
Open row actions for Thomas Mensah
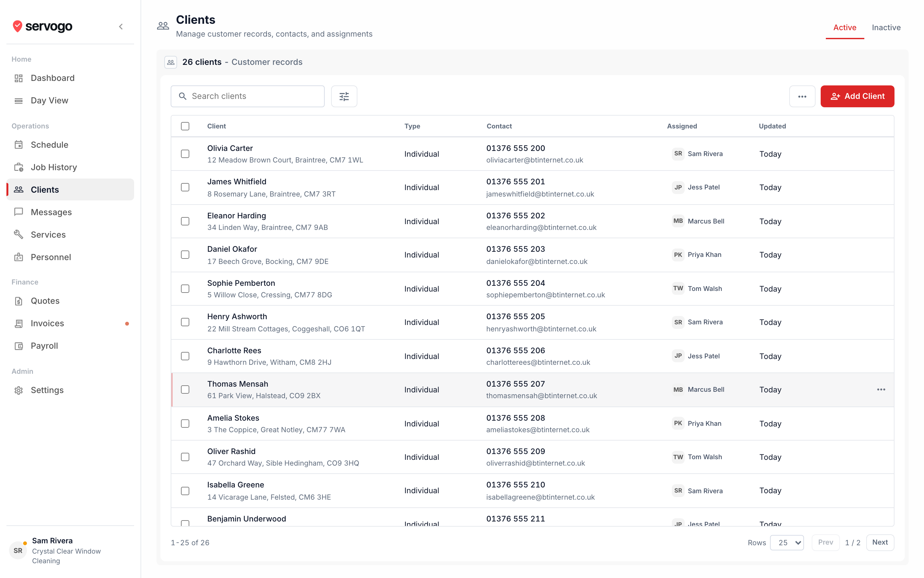[x=881, y=390]
